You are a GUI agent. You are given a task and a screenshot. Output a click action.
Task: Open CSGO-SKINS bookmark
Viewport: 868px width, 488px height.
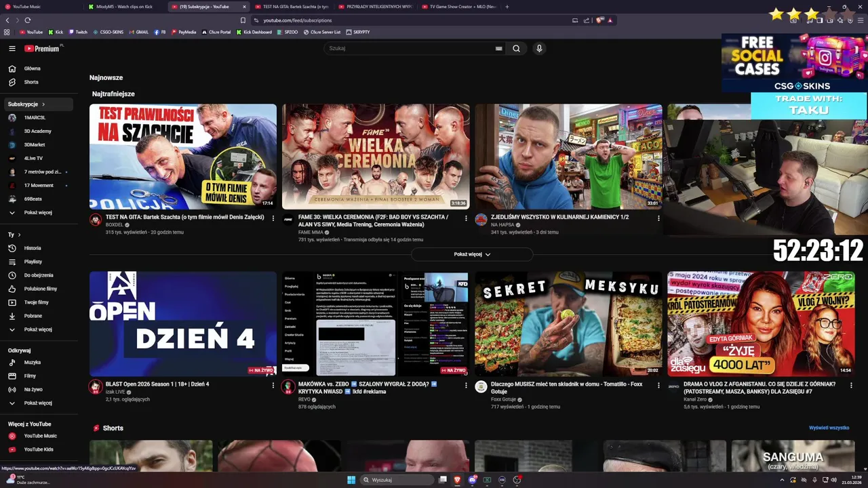tap(108, 32)
